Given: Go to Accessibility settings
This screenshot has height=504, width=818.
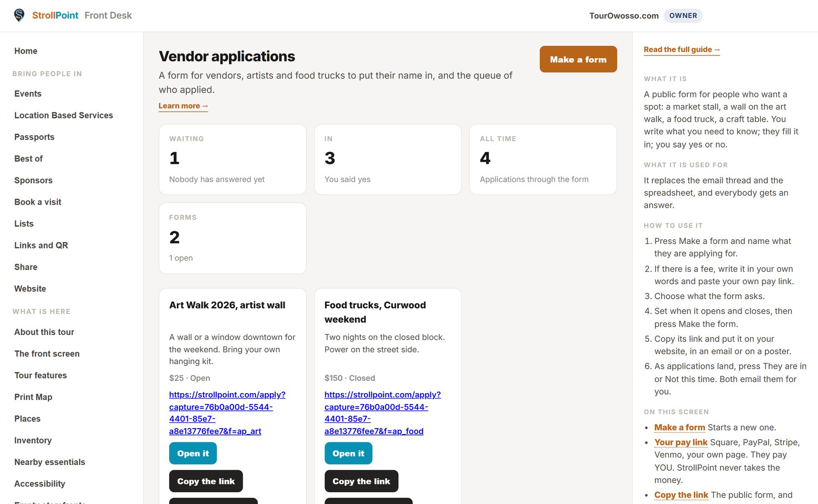Looking at the screenshot, I should coord(40,484).
